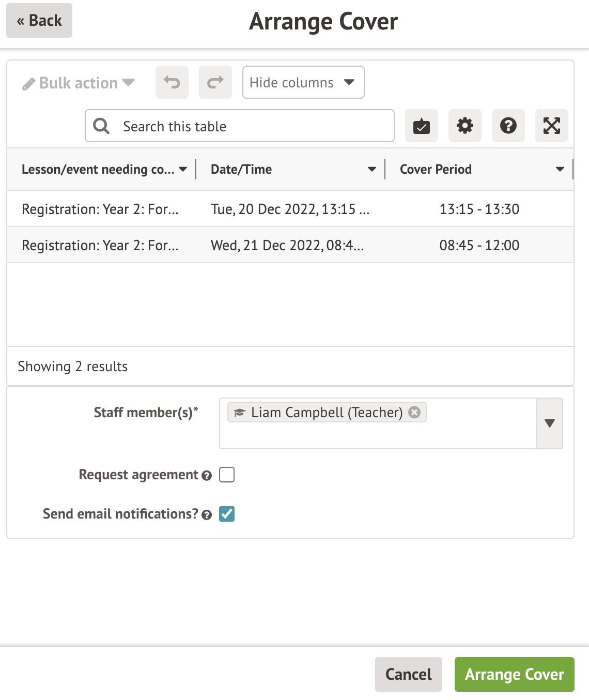Expand the Staff member(s) dropdown arrow
The height and width of the screenshot is (700, 589).
tap(549, 423)
